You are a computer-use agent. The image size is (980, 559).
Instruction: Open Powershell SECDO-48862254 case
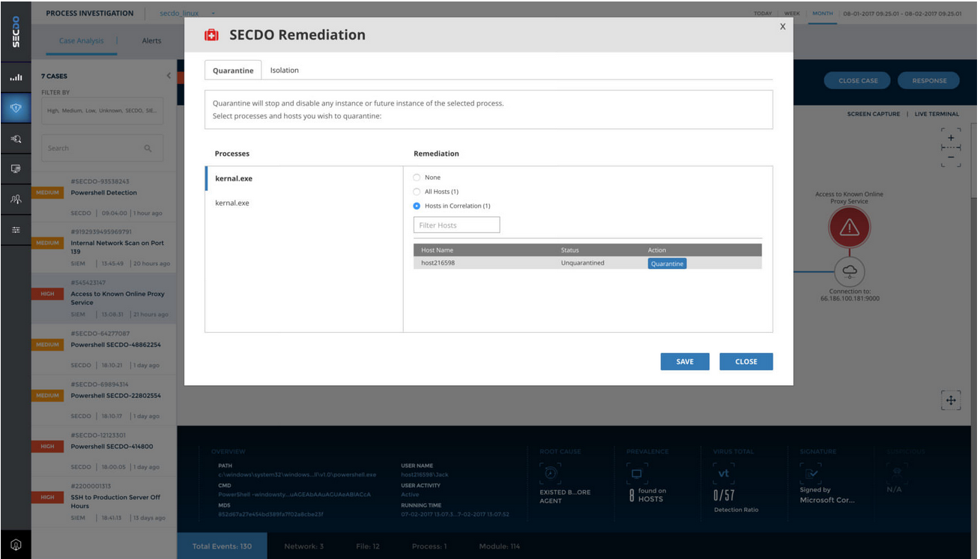click(x=103, y=349)
